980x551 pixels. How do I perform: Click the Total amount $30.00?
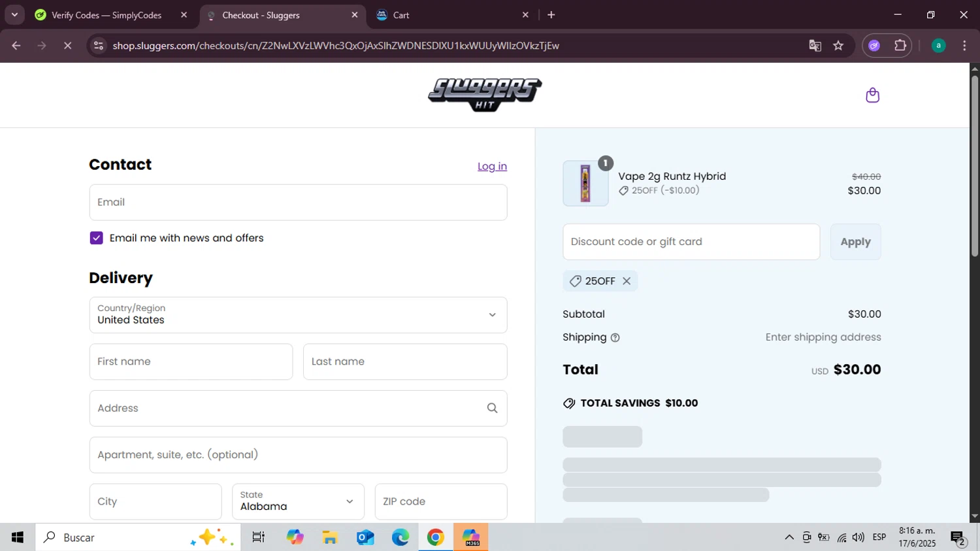coord(857,370)
